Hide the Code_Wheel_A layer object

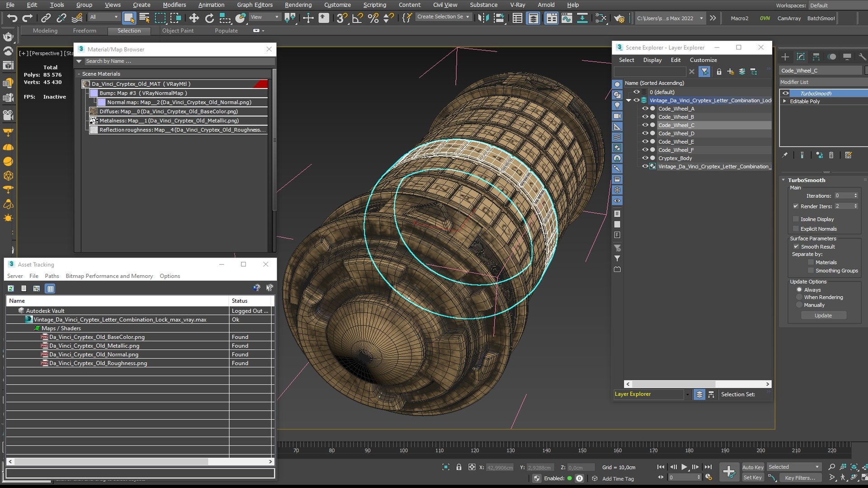pos(645,108)
